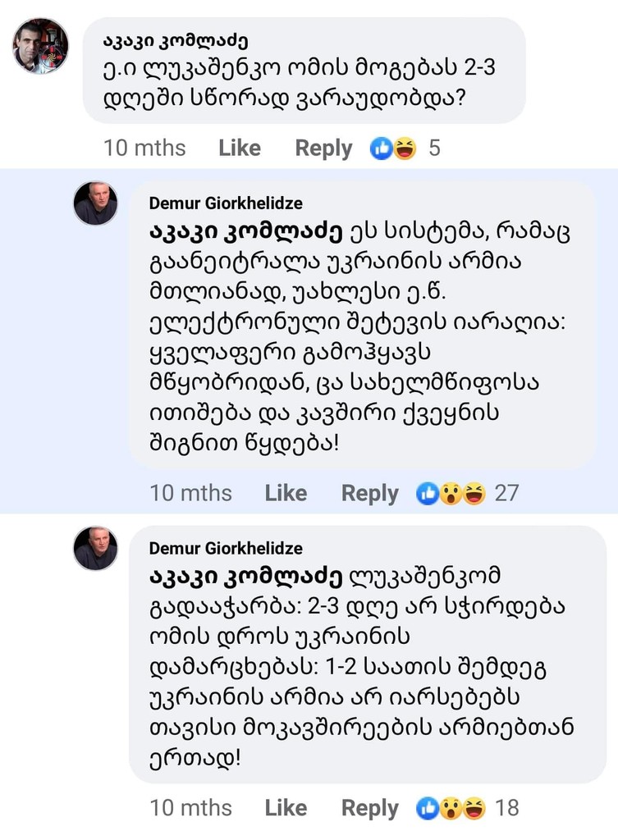Viewport: 618px width, 840px height.
Task: Click the laughing emoji reaction on first comment
Action: point(405,148)
